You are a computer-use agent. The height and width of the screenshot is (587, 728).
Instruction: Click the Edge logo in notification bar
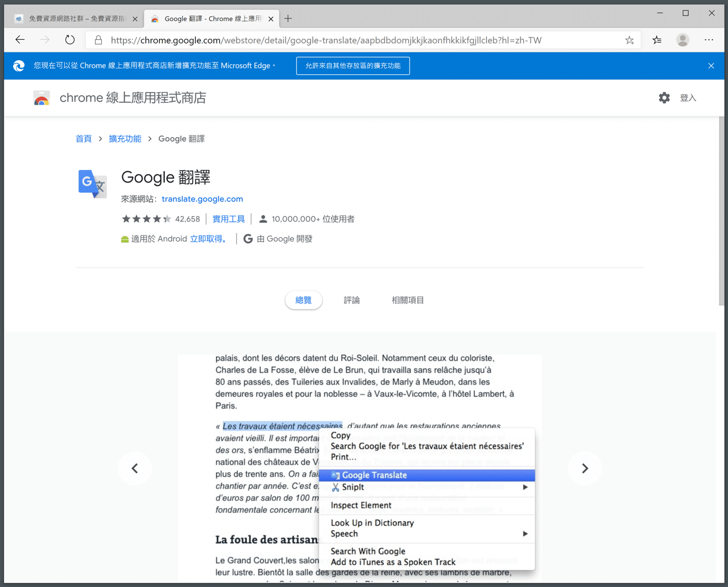click(x=19, y=66)
